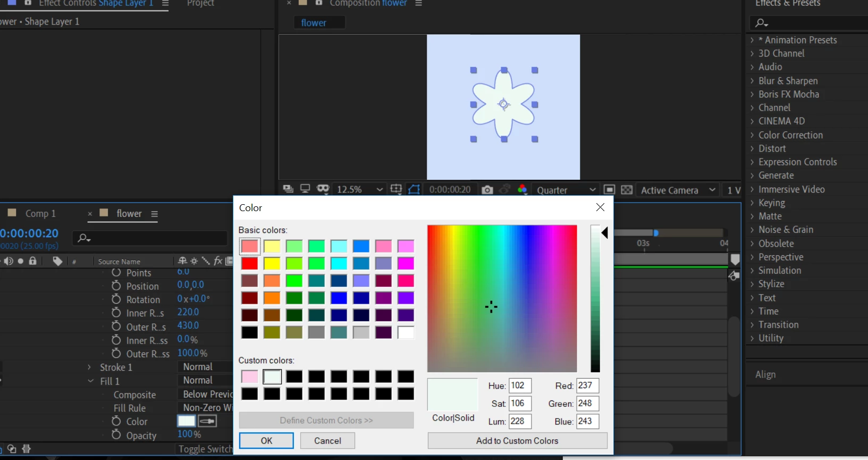The image size is (868, 460).
Task: Expand the Stroke 1 group
Action: [x=89, y=367]
